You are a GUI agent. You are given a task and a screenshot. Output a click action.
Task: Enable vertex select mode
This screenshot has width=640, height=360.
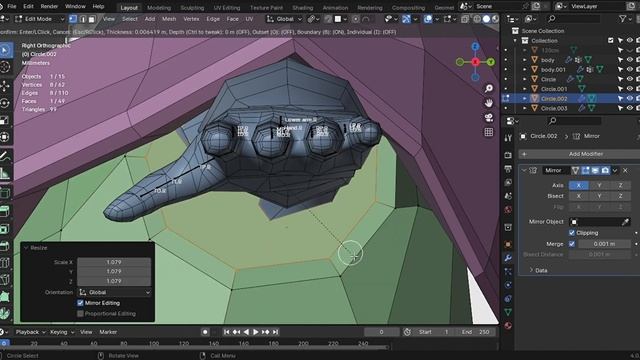pos(73,19)
